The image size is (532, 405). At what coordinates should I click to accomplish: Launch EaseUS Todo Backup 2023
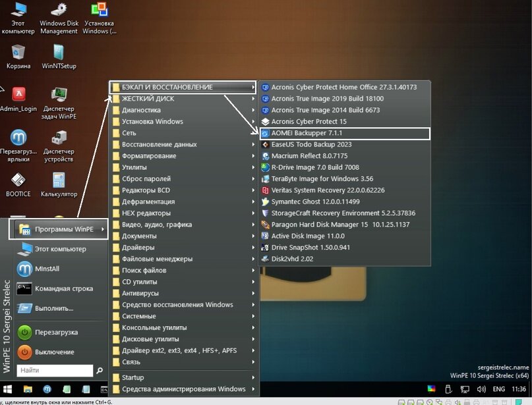coord(345,145)
